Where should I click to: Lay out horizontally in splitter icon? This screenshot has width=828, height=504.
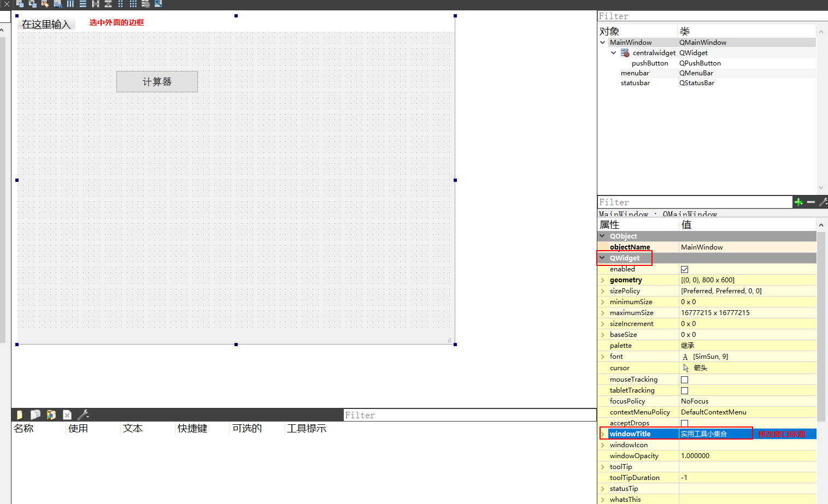tap(96, 3)
